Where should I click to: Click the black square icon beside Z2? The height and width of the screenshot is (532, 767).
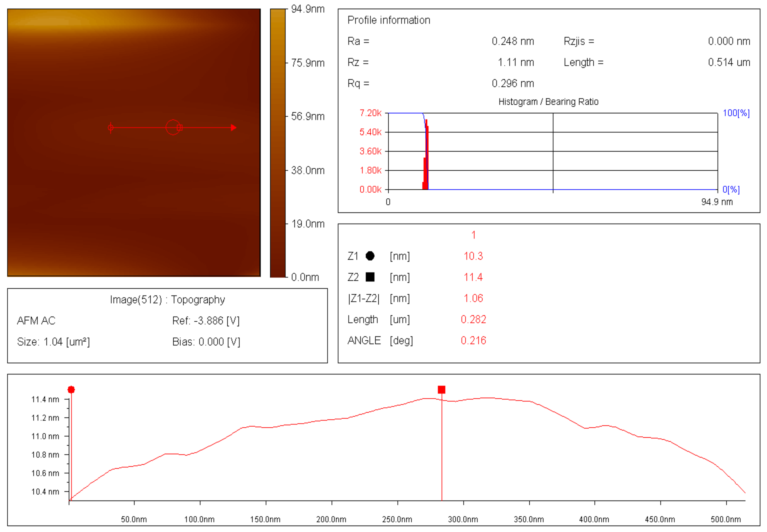[x=370, y=277]
